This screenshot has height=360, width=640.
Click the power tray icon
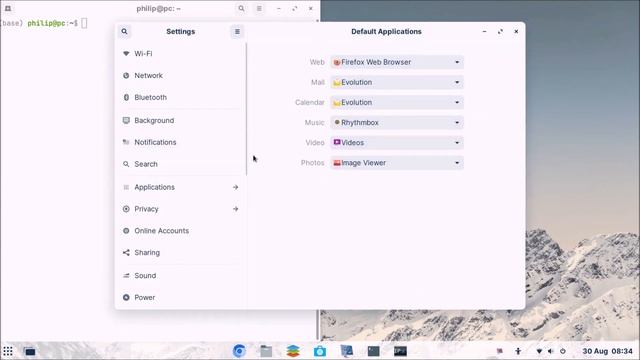(562, 351)
